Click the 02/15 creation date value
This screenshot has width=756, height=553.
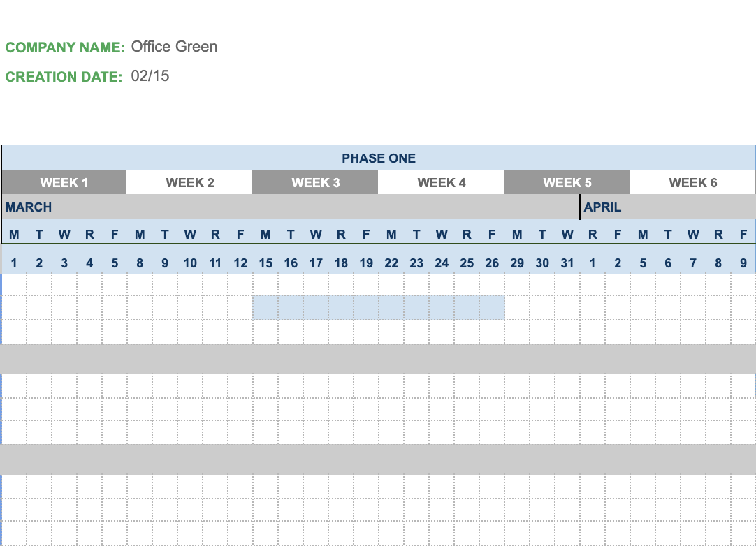[x=150, y=77]
